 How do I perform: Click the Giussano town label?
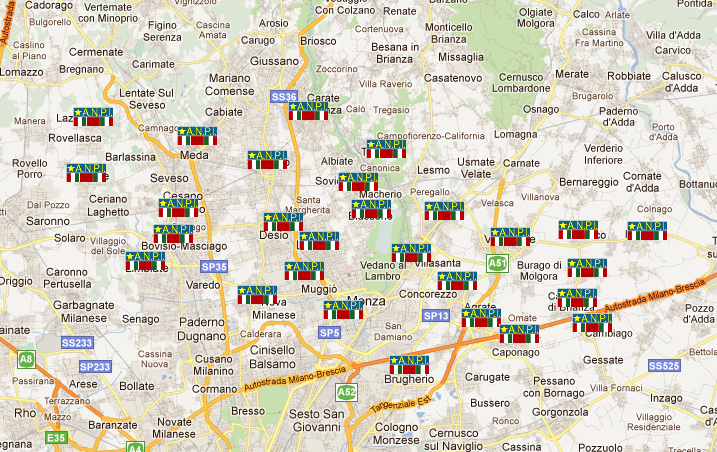(x=274, y=61)
